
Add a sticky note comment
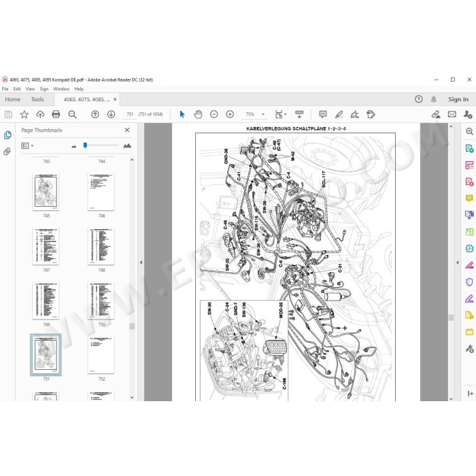tap(323, 114)
